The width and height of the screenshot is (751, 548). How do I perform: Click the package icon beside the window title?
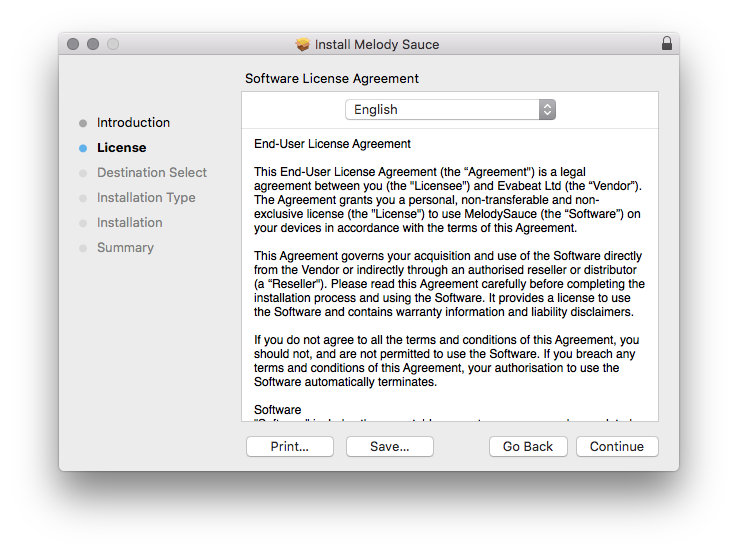coord(303,44)
